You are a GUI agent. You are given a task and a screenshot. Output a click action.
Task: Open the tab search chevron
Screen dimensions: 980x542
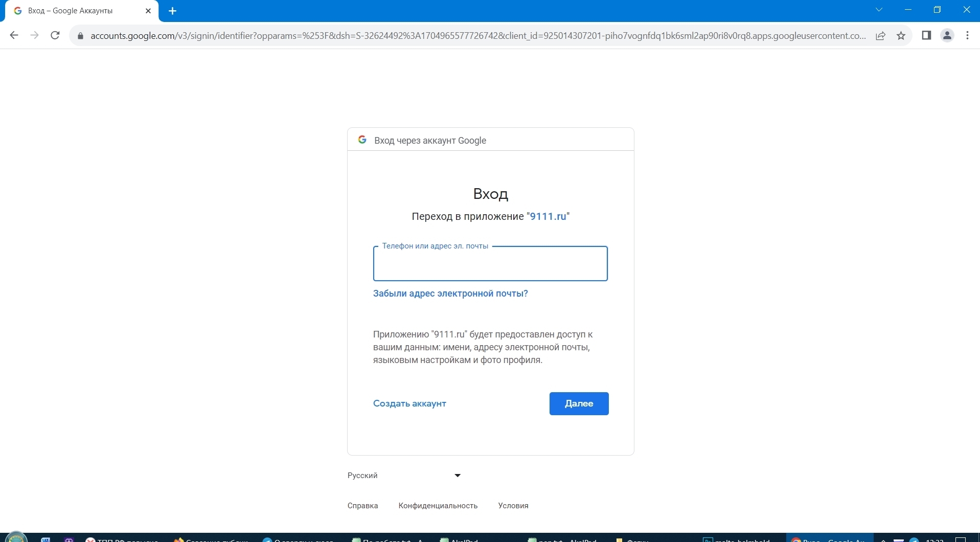coord(879,10)
